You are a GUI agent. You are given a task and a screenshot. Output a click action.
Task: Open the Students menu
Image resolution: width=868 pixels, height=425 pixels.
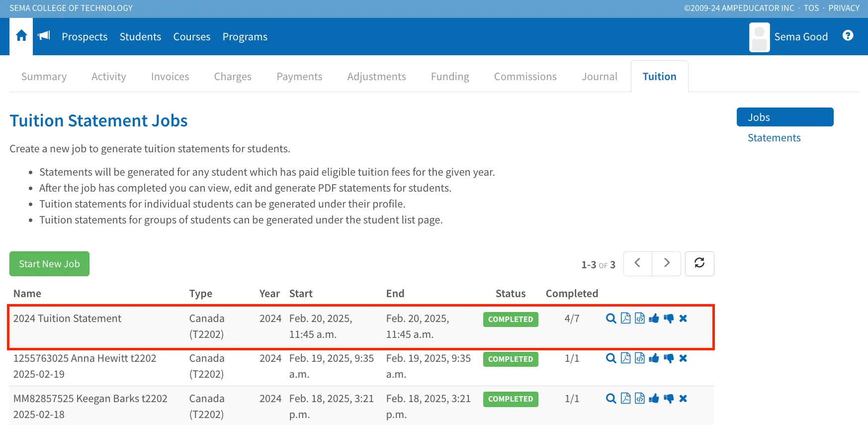point(140,37)
